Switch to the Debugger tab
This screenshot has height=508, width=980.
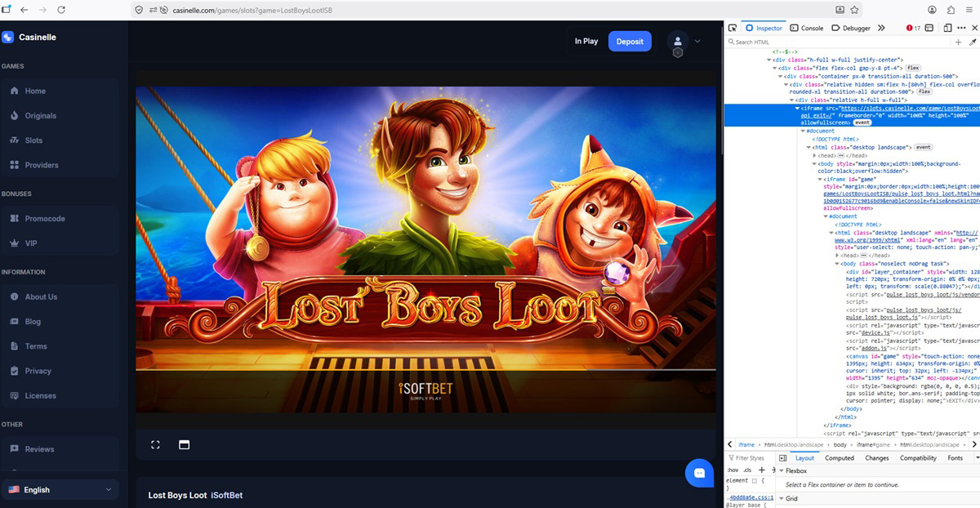851,28
